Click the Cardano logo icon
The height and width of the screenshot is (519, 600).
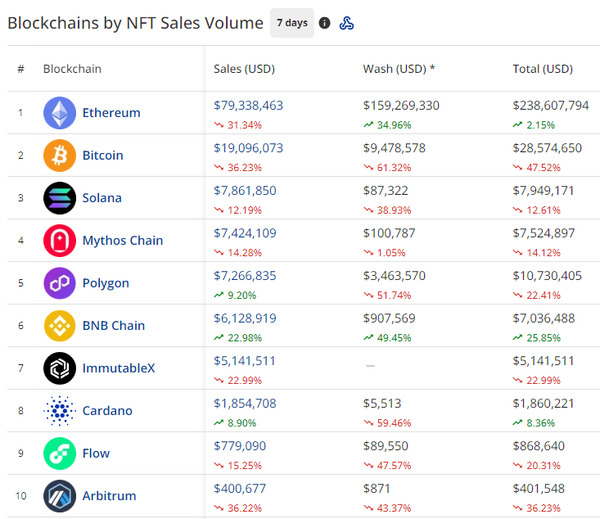(60, 410)
